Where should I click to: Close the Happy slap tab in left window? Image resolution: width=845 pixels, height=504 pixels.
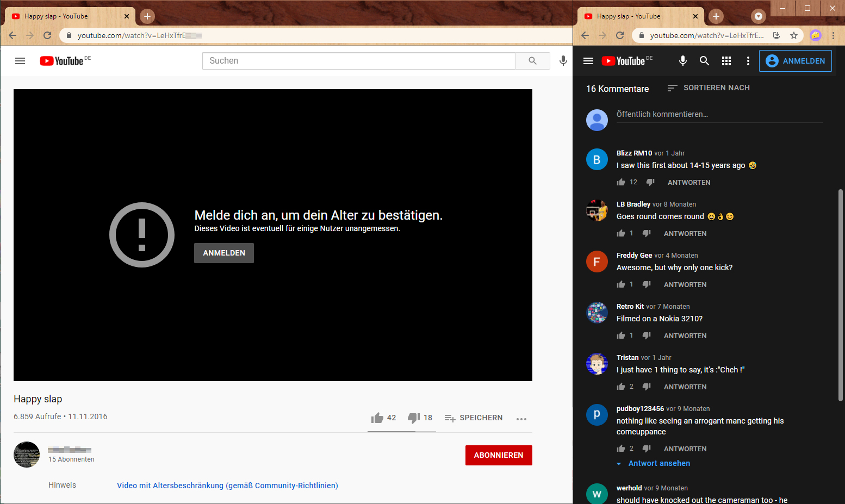[127, 16]
